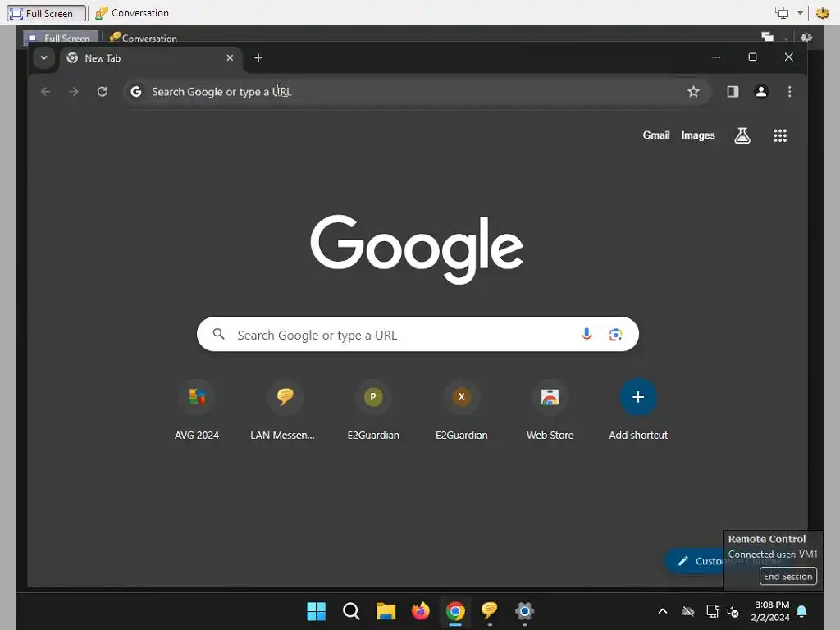Image resolution: width=840 pixels, height=630 pixels.
Task: Click the inner Conversation item in remote window
Action: (143, 38)
